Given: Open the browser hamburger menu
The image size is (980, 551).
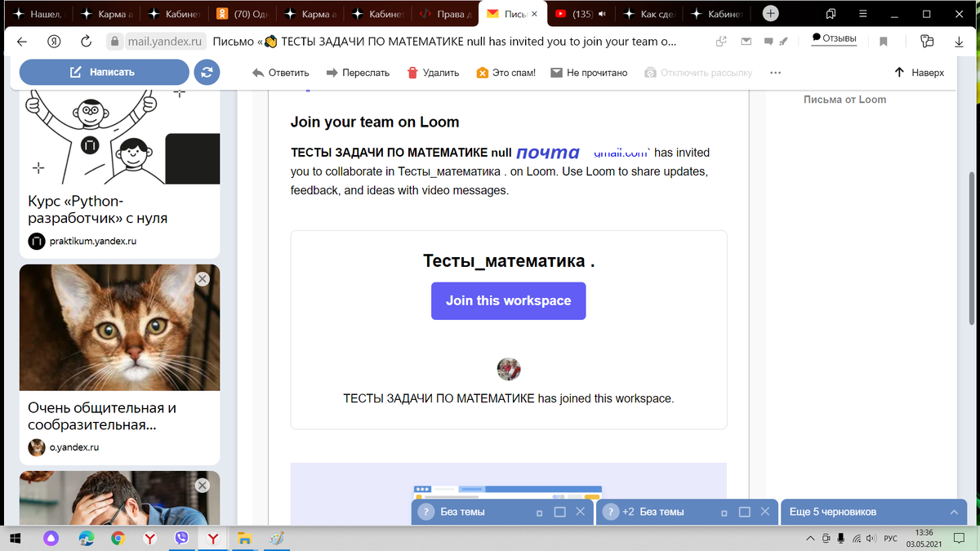Looking at the screenshot, I should [862, 14].
